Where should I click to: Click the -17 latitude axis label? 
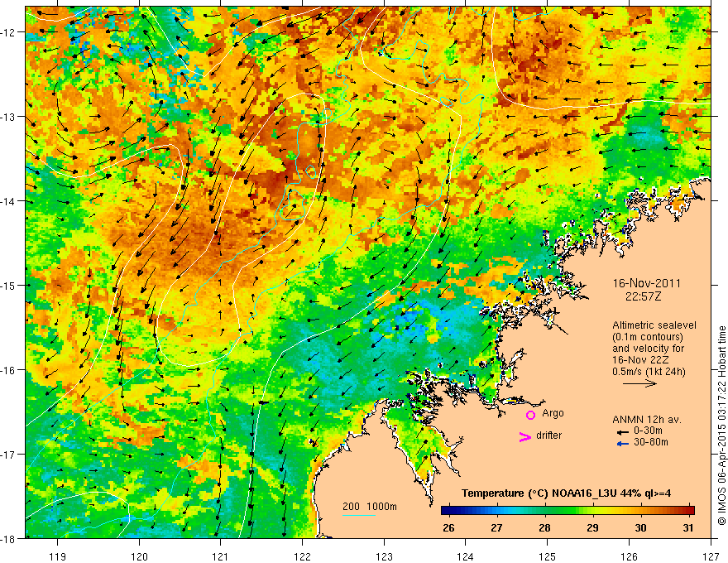click(9, 455)
